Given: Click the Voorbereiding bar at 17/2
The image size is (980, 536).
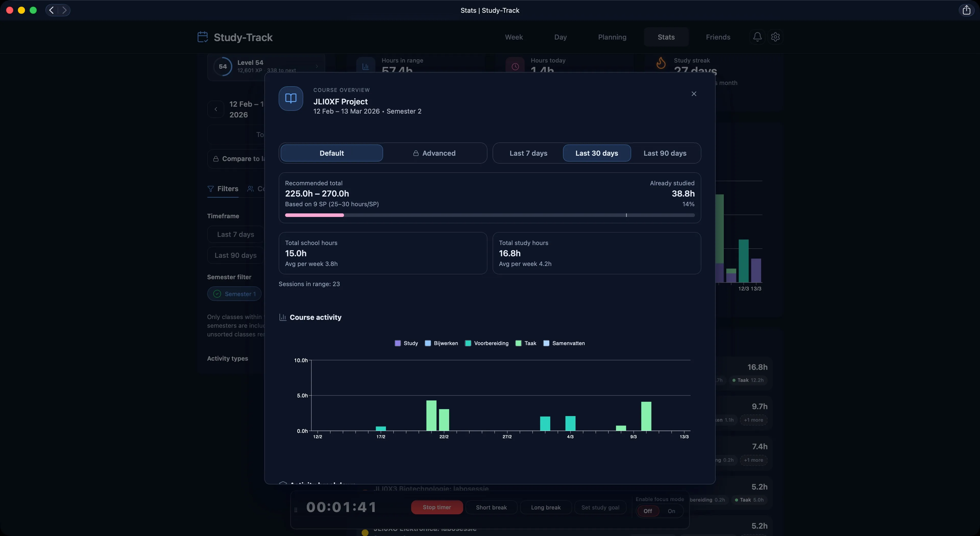Looking at the screenshot, I should (x=381, y=429).
